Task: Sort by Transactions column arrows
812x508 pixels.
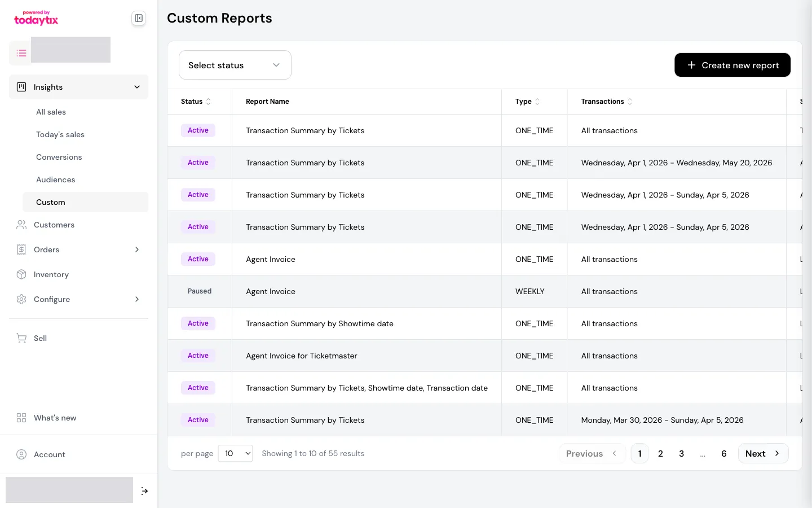Action: (630, 102)
